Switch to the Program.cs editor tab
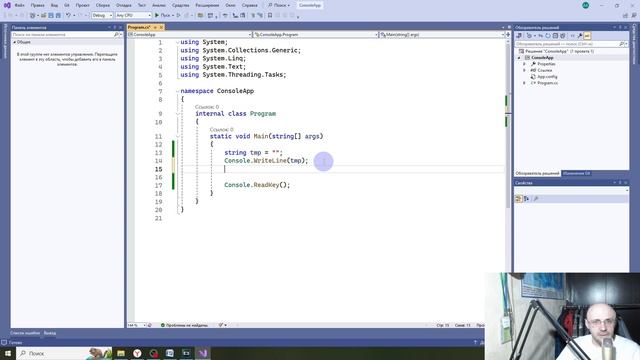640x360 pixels. point(139,27)
